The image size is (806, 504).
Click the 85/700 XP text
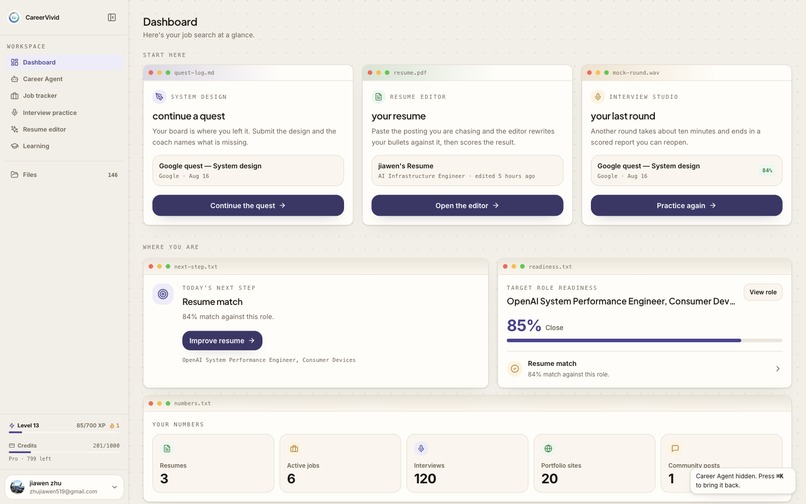[x=90, y=426]
